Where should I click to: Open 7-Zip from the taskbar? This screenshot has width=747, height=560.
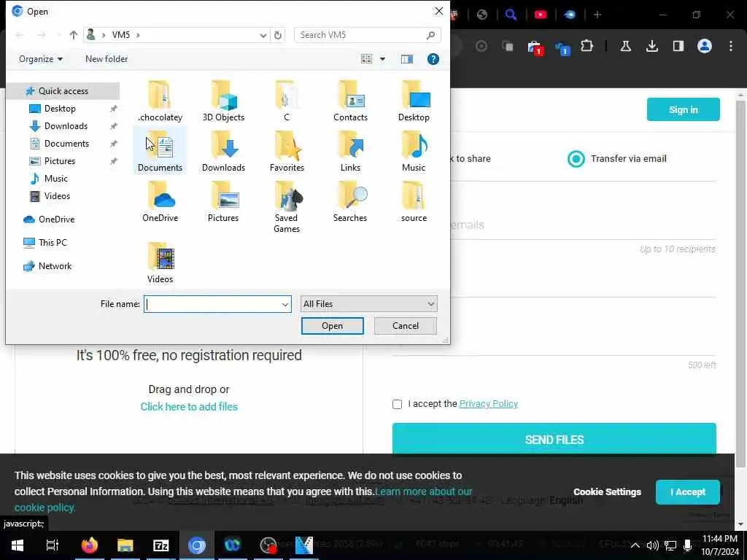(160, 545)
